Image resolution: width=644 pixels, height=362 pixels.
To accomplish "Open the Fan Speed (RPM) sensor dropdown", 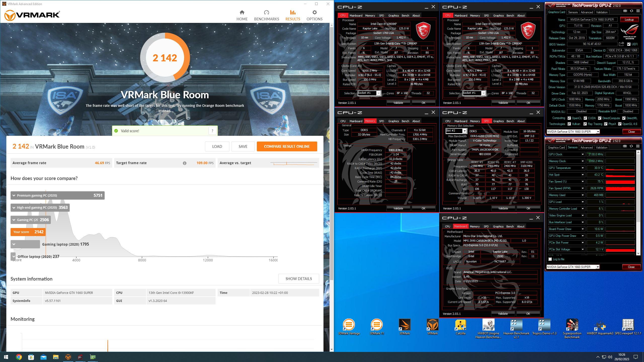I will pos(582,188).
